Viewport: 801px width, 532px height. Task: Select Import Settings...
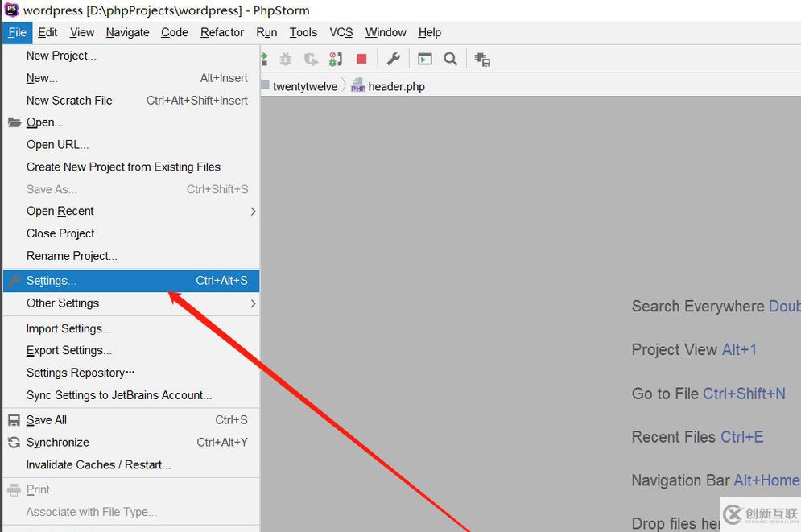tap(131, 329)
